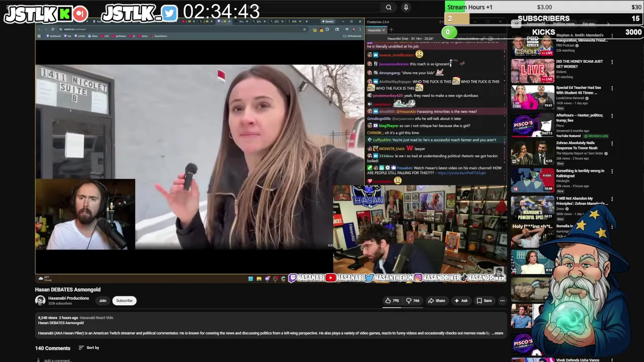This screenshot has height=362, width=644.
Task: Open options menu for Afterhours Hunter video
Action: tap(612, 116)
